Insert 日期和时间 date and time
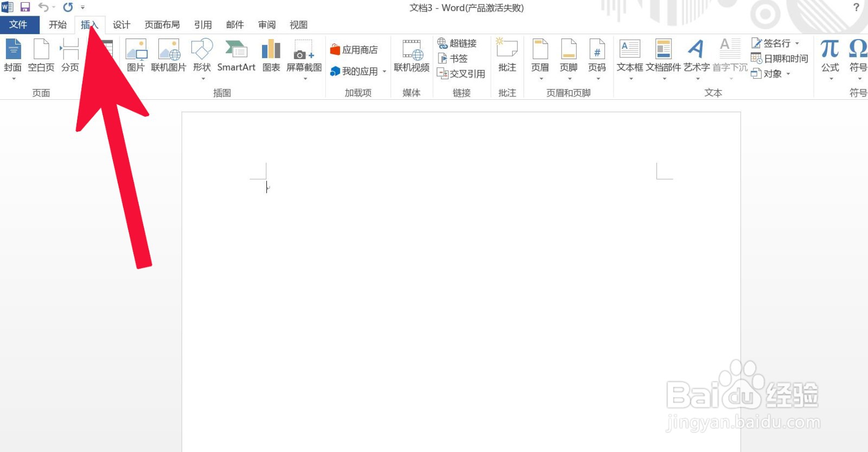 [780, 58]
